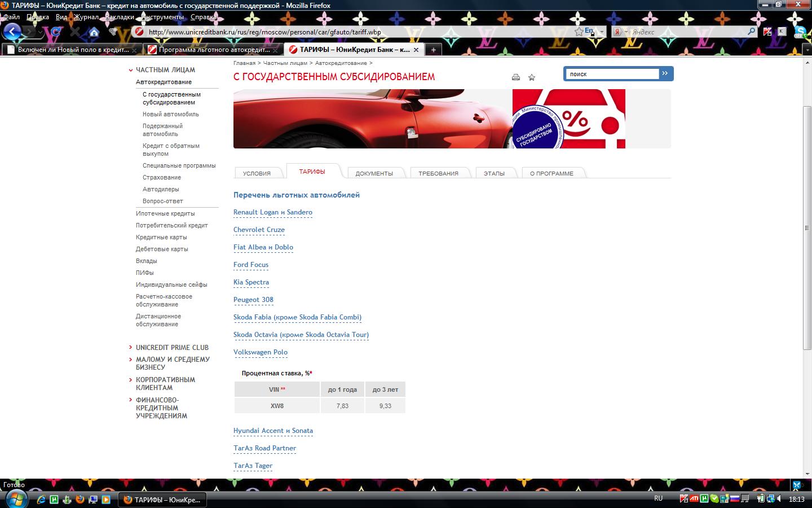Click the Yandex search magnifier icon

click(751, 32)
